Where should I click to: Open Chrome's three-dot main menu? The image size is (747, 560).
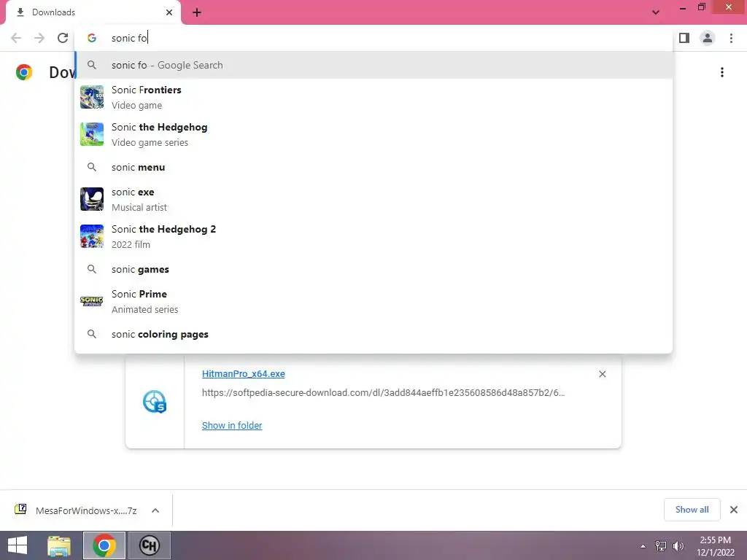(x=731, y=38)
